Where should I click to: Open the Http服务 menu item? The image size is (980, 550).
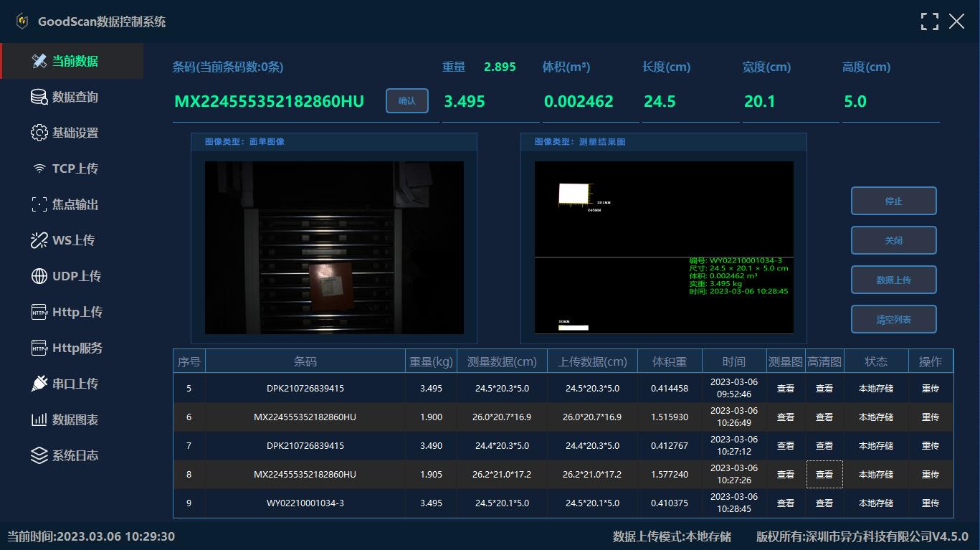[77, 348]
